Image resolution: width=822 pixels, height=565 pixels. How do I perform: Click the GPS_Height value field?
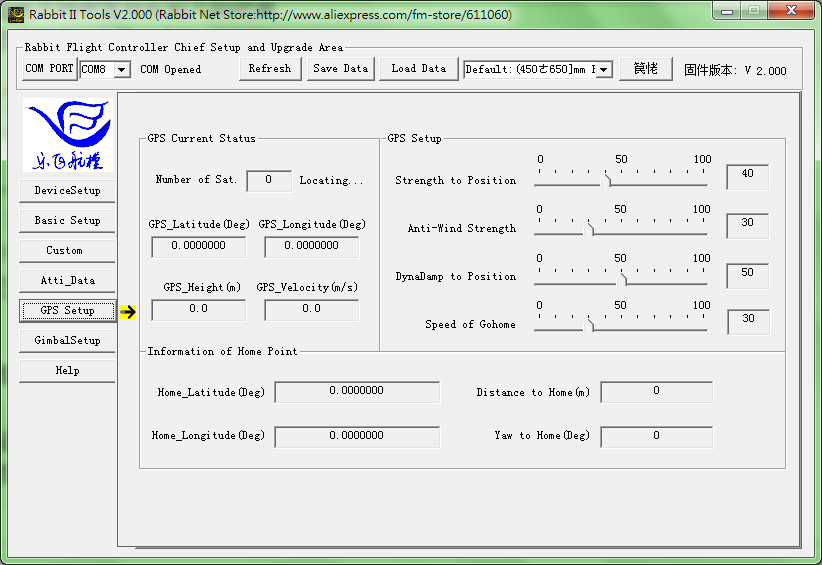pos(199,310)
